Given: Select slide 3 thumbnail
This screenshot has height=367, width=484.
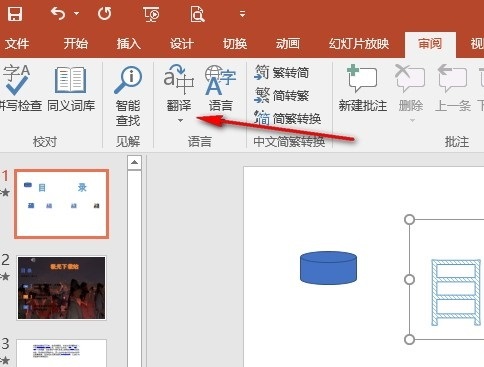Looking at the screenshot, I should tap(61, 353).
